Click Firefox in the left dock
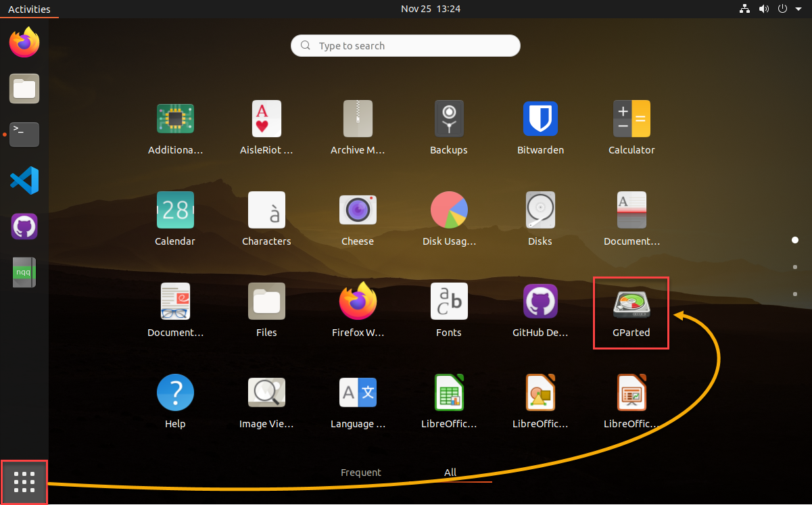This screenshot has height=505, width=812. 24,43
